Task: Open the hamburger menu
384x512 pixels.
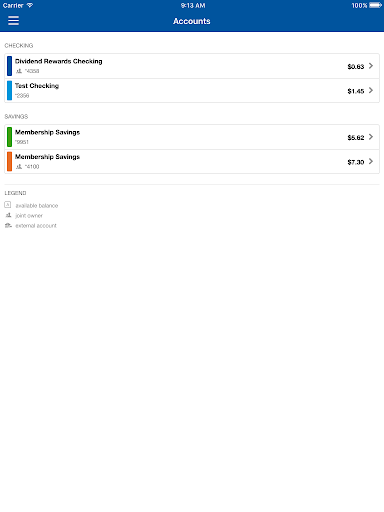Action: (13, 21)
